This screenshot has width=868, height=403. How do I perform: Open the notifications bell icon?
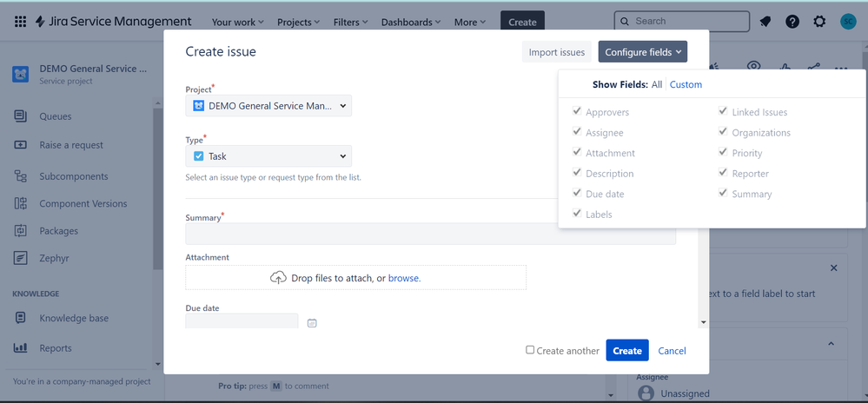(x=765, y=22)
